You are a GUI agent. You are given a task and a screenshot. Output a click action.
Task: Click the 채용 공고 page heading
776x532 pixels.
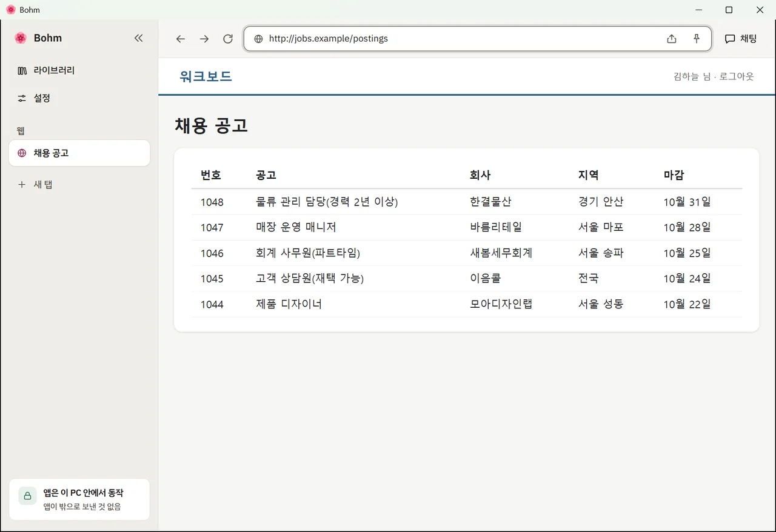(x=211, y=125)
